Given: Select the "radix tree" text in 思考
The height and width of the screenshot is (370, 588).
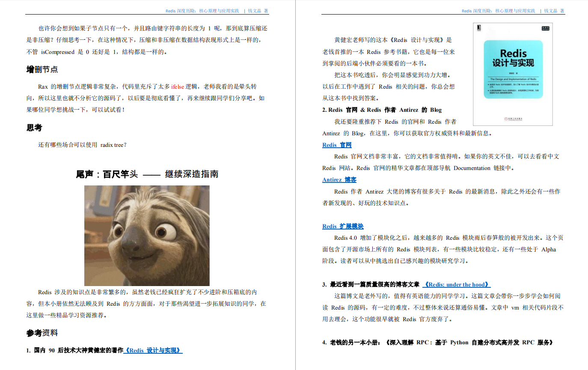Looking at the screenshot, I should pyautogui.click(x=112, y=144).
